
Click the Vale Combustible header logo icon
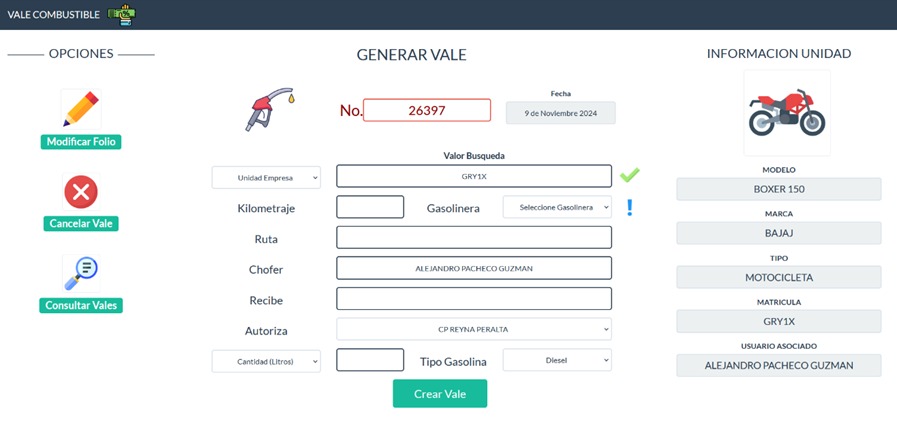coord(121,14)
